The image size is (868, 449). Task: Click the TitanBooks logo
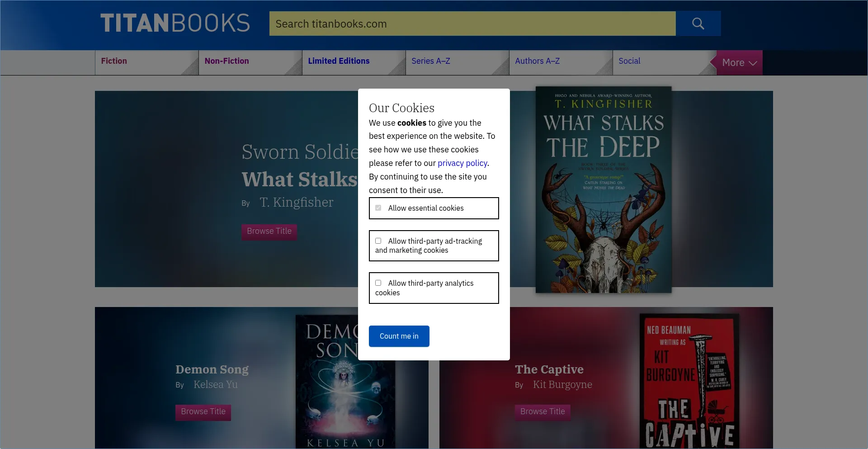175,24
